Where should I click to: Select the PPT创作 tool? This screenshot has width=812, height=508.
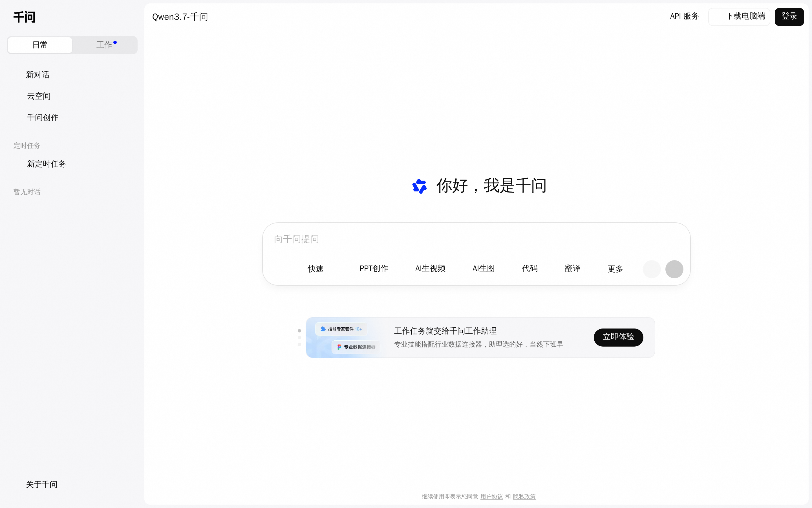(x=374, y=268)
